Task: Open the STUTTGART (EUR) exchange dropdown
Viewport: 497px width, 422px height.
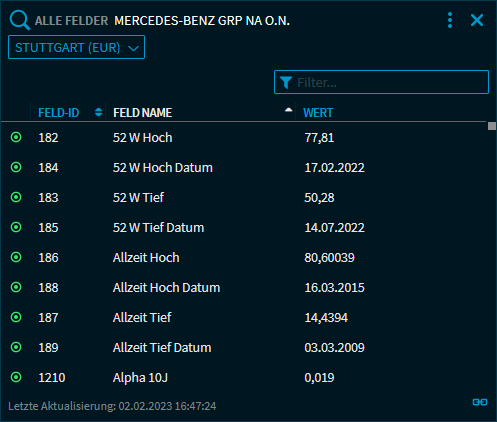Action: point(76,47)
